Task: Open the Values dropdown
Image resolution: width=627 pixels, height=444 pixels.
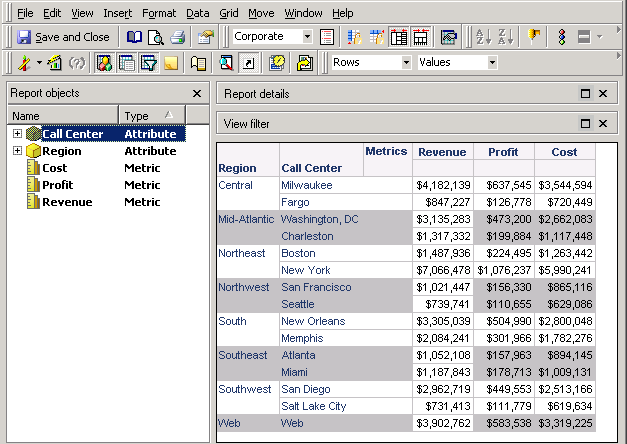Action: (491, 63)
